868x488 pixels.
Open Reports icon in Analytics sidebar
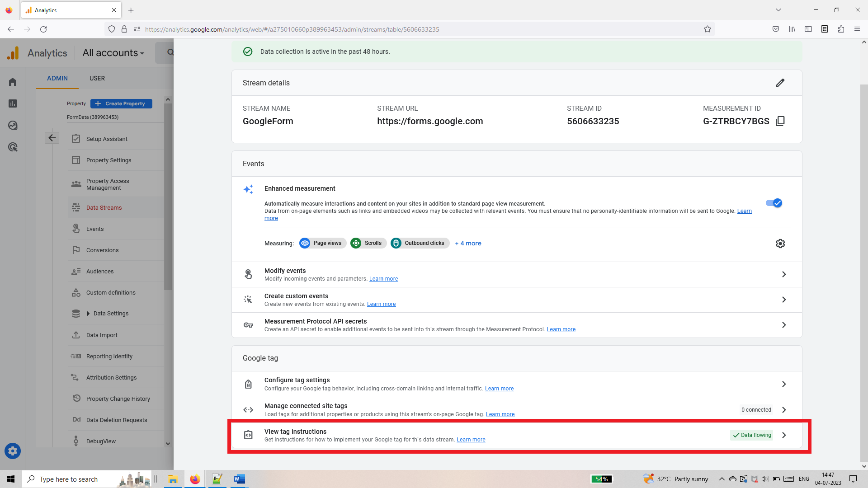coord(13,103)
